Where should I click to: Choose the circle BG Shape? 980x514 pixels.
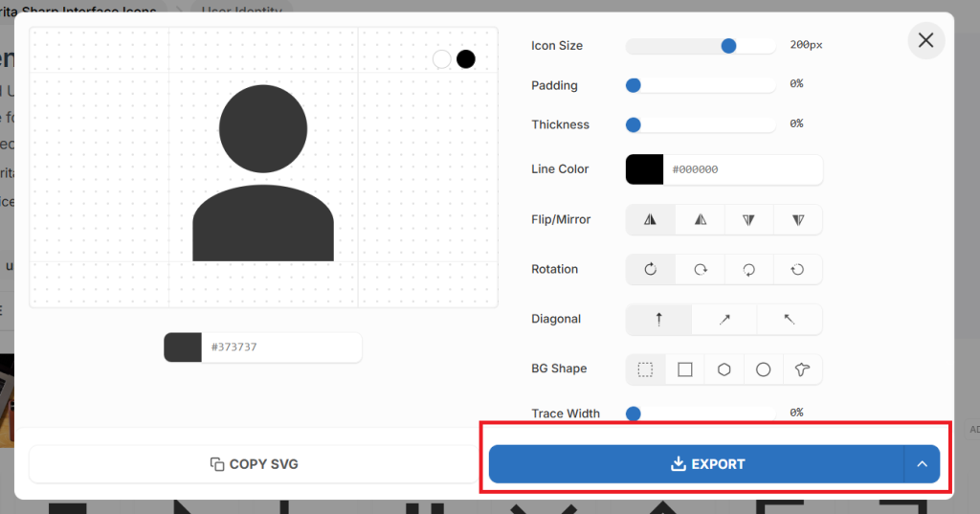(x=763, y=369)
